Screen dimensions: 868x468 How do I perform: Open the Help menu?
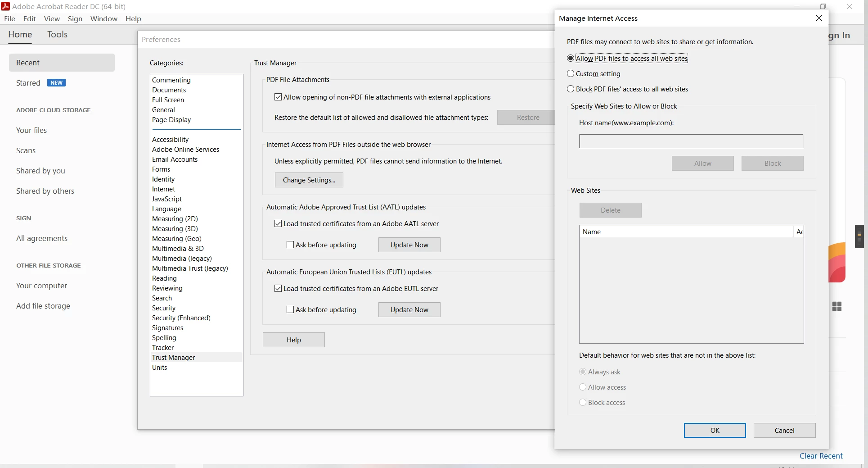(x=133, y=18)
